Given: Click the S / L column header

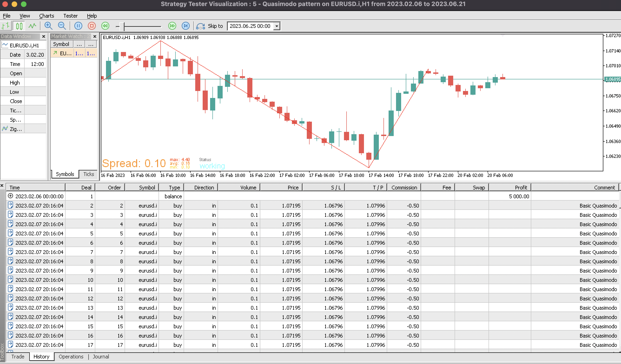Looking at the screenshot, I should click(323, 188).
